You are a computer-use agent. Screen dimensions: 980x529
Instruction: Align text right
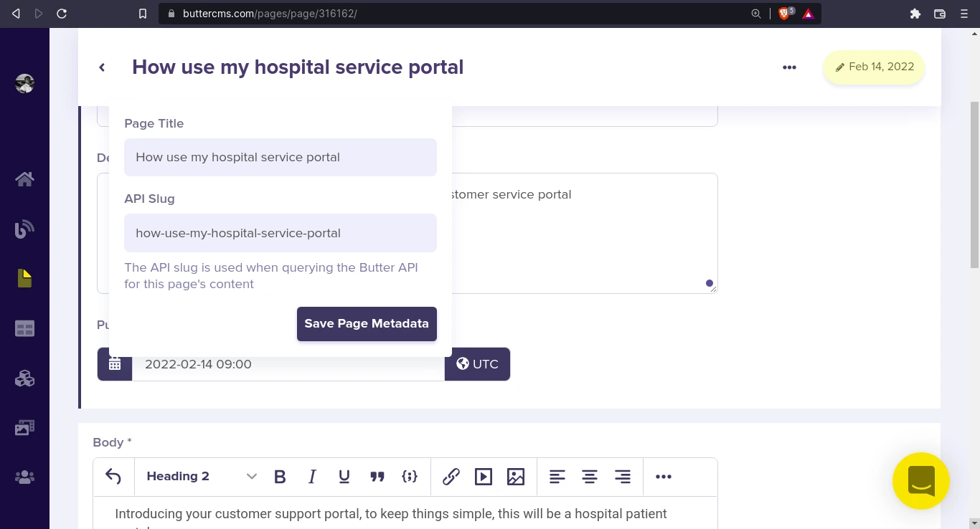coord(623,477)
